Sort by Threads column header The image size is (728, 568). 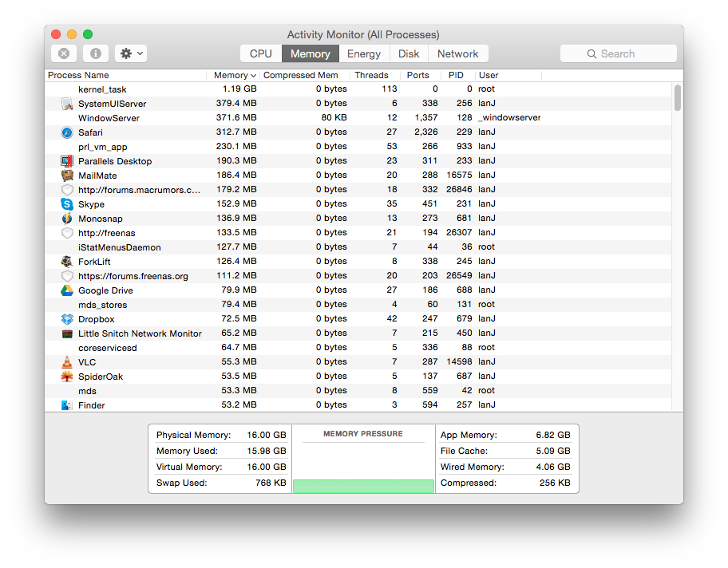coord(374,75)
